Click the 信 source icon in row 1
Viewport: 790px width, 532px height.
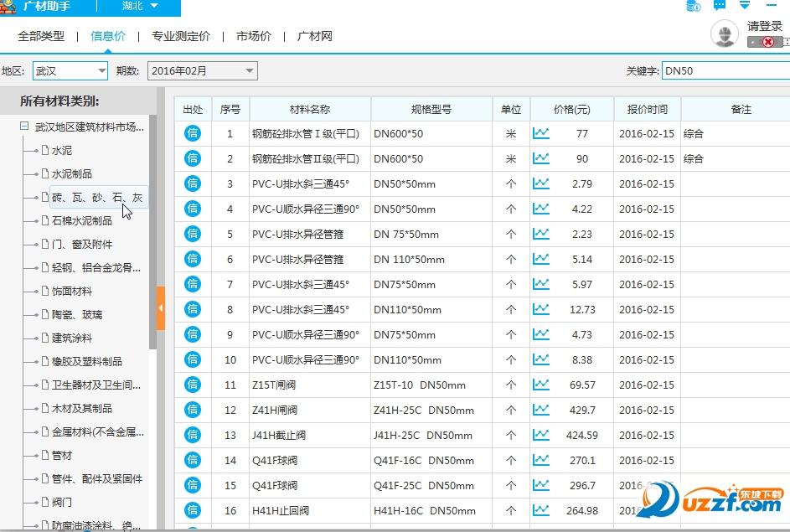[193, 133]
